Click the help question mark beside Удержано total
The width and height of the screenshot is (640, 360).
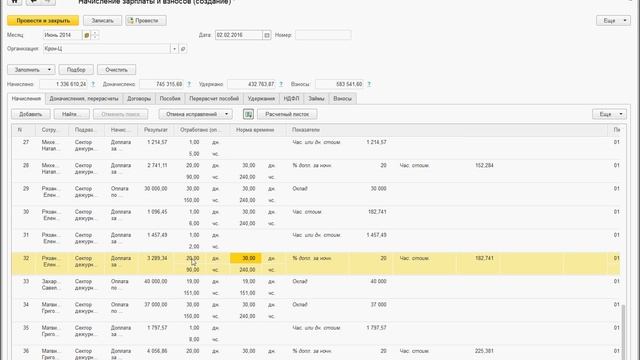(x=281, y=84)
